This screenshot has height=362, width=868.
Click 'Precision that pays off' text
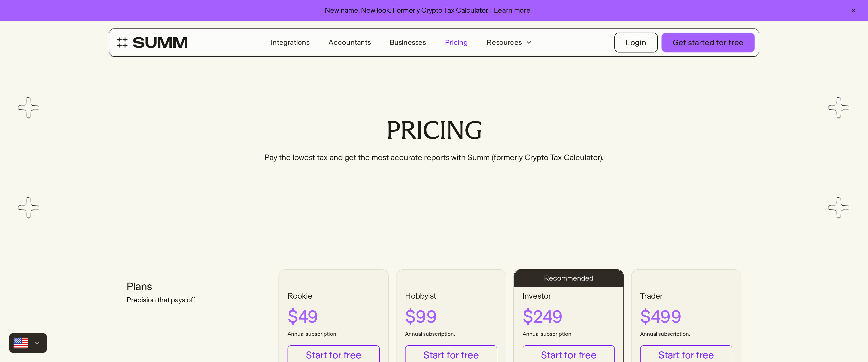(x=161, y=300)
